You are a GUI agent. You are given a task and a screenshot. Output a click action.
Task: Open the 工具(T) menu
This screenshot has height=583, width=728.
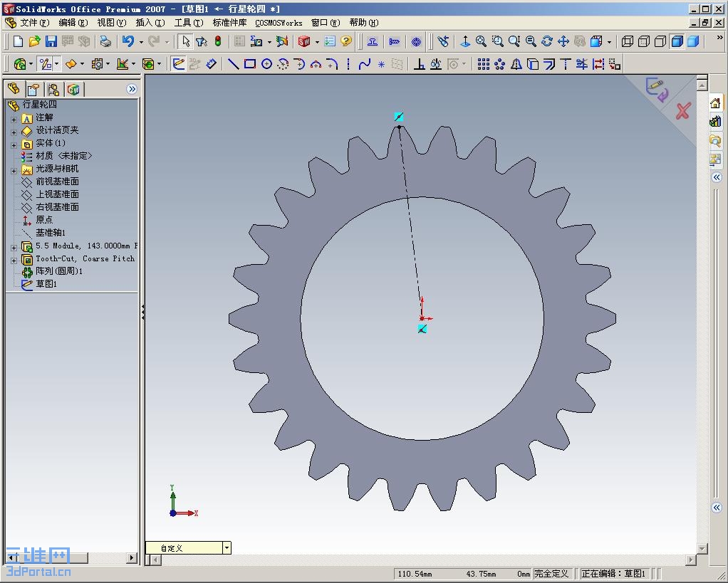(x=189, y=22)
